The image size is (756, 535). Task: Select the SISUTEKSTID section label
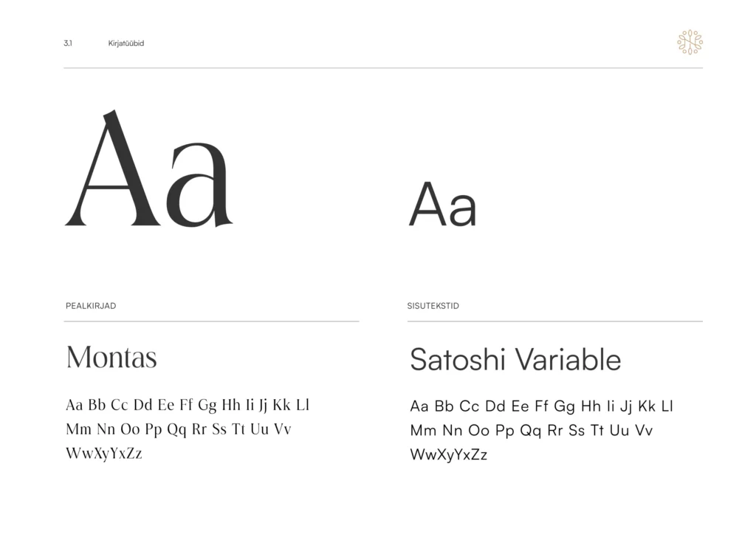click(433, 306)
